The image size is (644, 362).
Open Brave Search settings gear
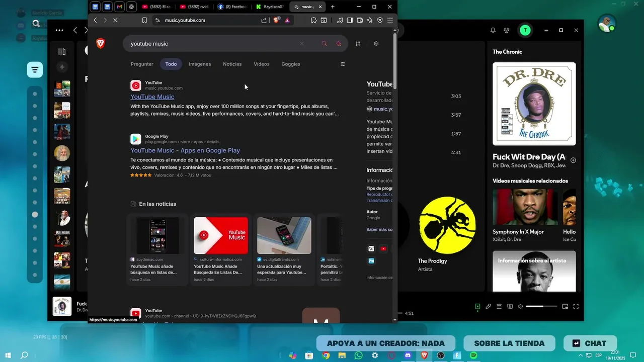coord(376,44)
